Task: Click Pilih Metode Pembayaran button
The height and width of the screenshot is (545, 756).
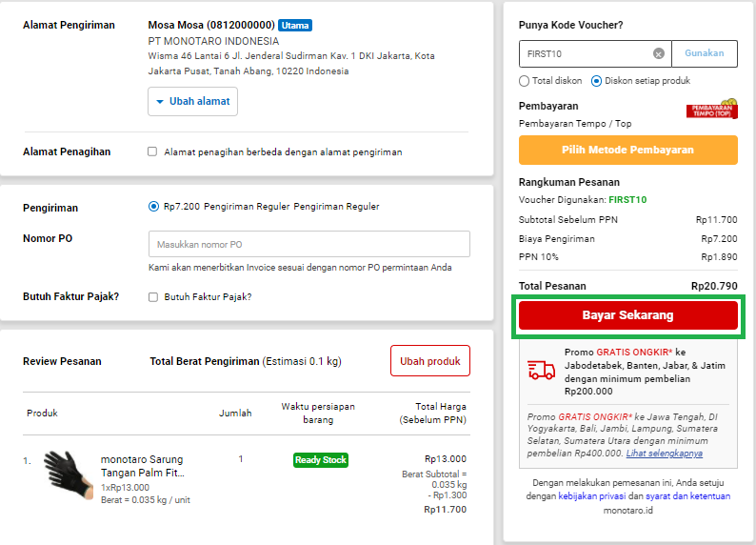Action: (x=627, y=150)
